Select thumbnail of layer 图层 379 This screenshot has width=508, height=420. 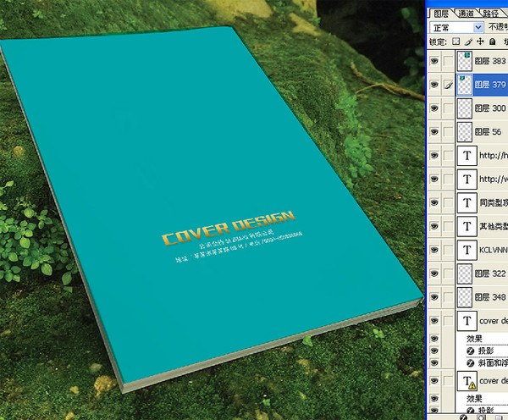point(465,85)
